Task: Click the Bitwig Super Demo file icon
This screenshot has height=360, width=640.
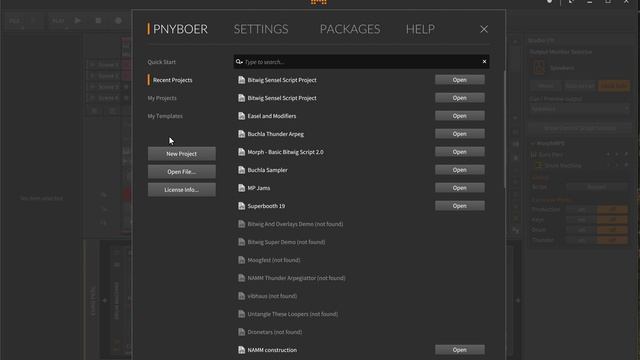Action: pos(241,242)
